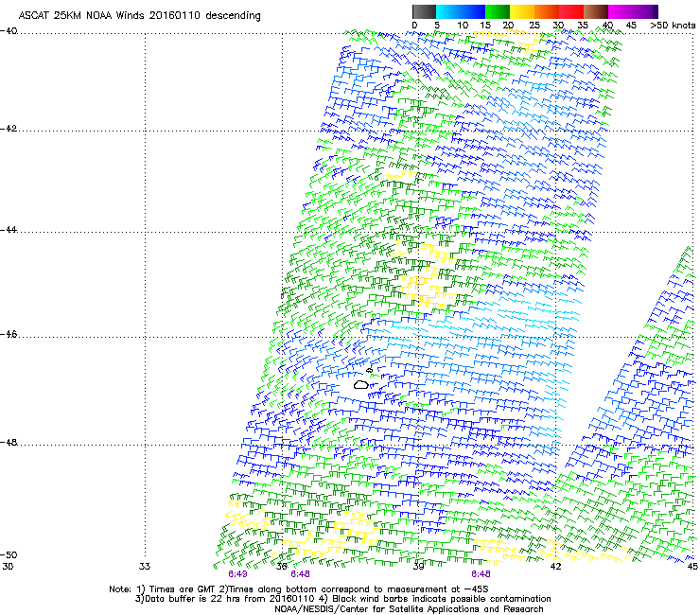The image size is (700, 615).
Task: Click the yellow 20–25 knots legend swatch
Action: pos(522,11)
